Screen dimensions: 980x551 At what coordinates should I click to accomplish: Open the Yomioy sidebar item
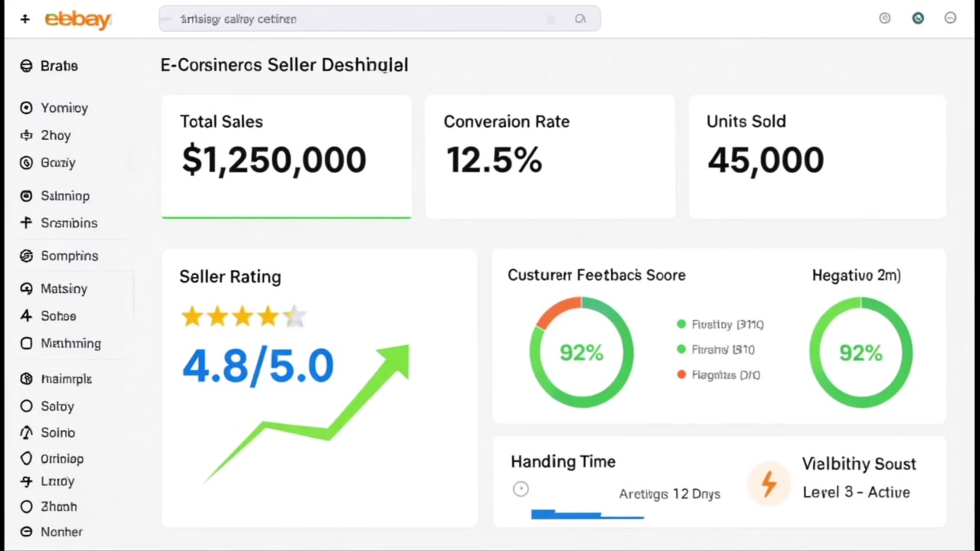[64, 109]
